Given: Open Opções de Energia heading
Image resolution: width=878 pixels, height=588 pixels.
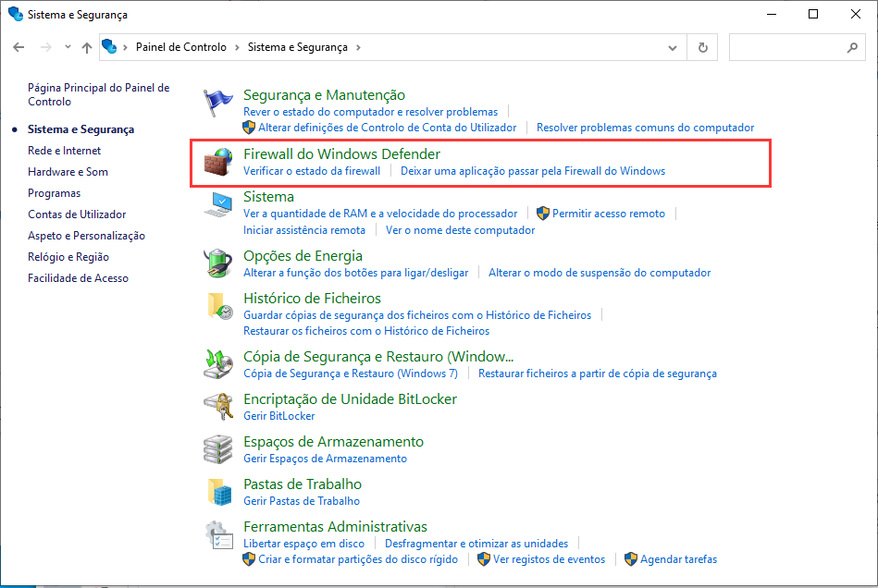Looking at the screenshot, I should coord(303,256).
